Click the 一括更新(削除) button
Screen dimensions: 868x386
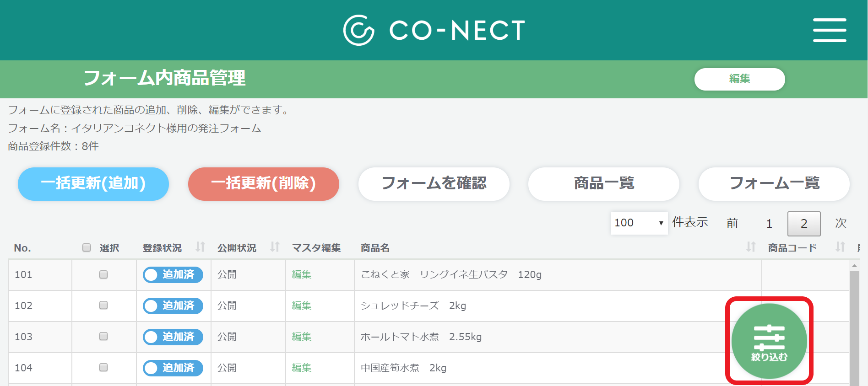[x=263, y=184]
